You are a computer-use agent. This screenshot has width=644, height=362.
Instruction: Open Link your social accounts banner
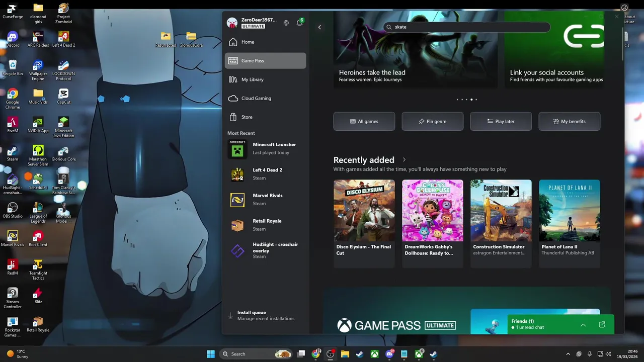point(554,49)
